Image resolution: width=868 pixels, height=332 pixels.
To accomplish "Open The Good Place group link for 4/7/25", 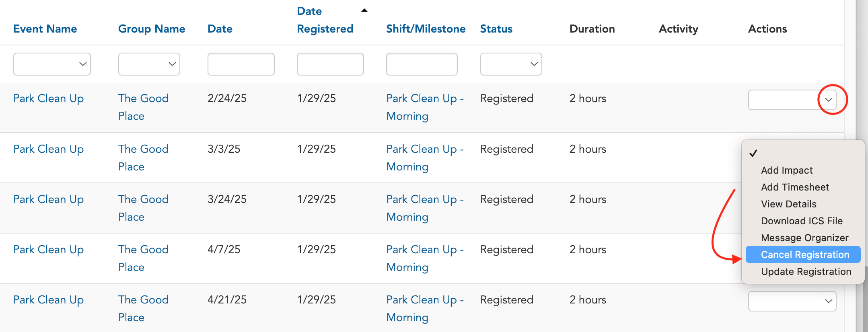I will [x=143, y=258].
